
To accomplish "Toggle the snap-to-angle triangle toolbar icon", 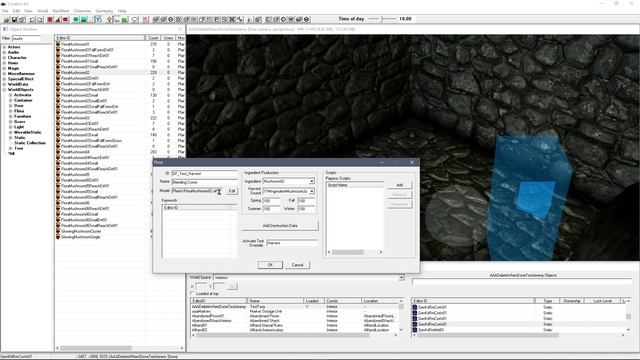I will point(58,19).
